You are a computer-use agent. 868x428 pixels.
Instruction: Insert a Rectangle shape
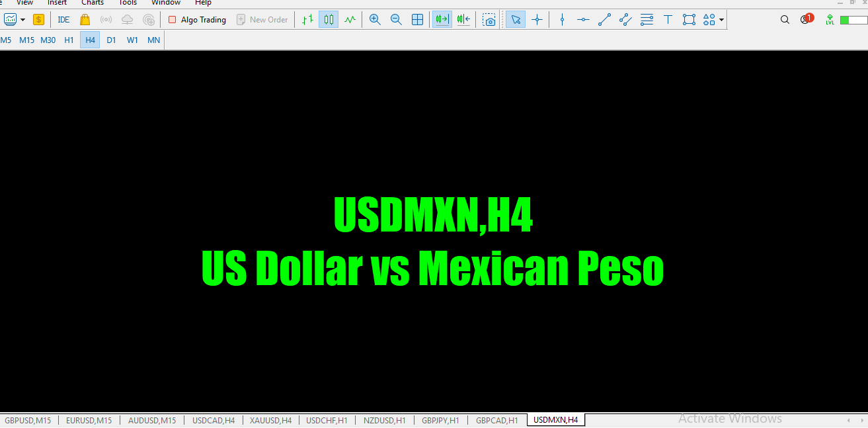click(x=688, y=19)
